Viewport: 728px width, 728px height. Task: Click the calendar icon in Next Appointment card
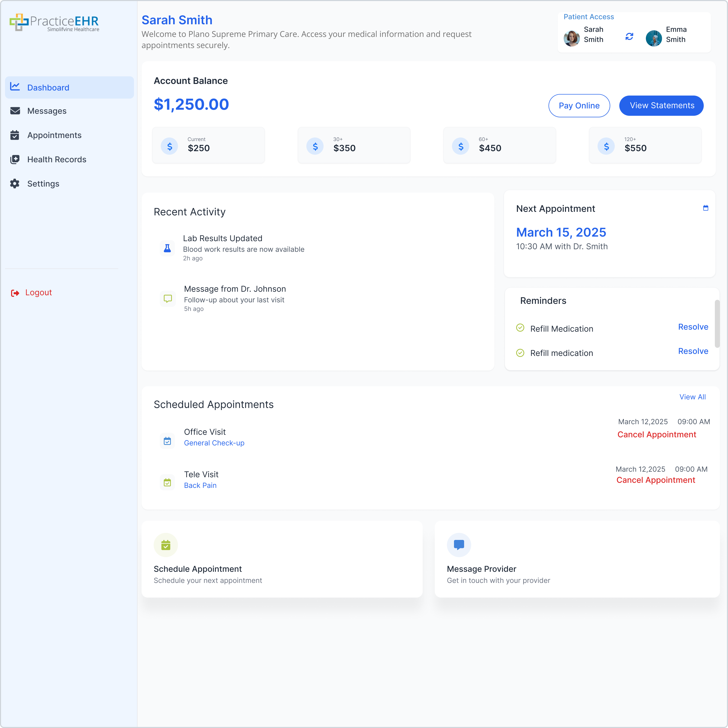(x=706, y=208)
